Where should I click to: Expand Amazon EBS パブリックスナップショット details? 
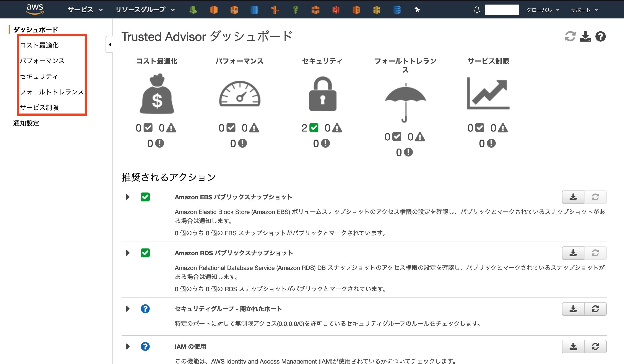pyautogui.click(x=128, y=197)
